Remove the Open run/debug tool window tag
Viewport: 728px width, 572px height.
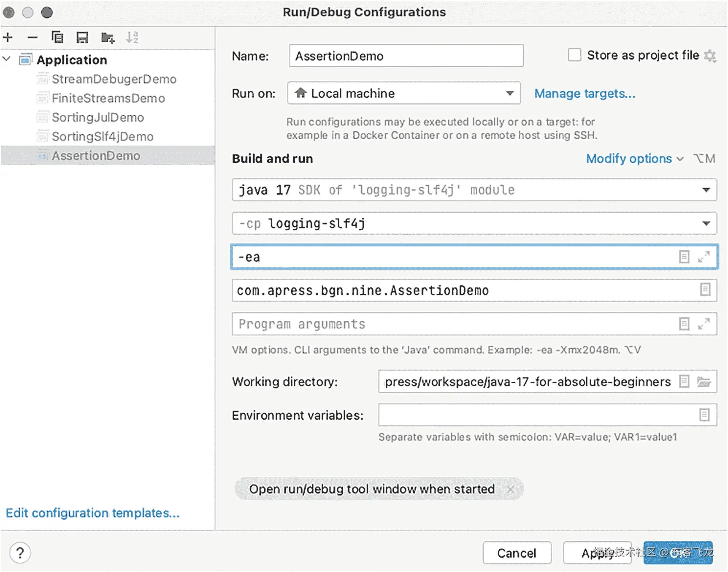point(510,489)
